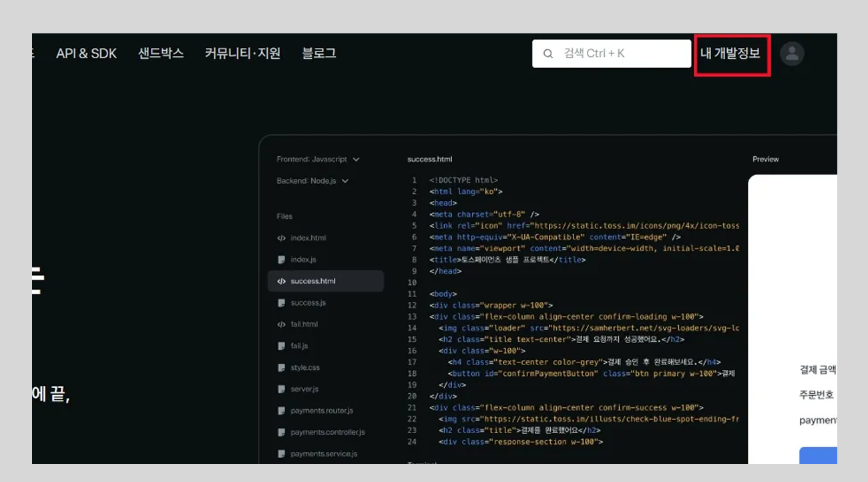
Task: Open 내 개발정보 link
Action: [x=730, y=53]
